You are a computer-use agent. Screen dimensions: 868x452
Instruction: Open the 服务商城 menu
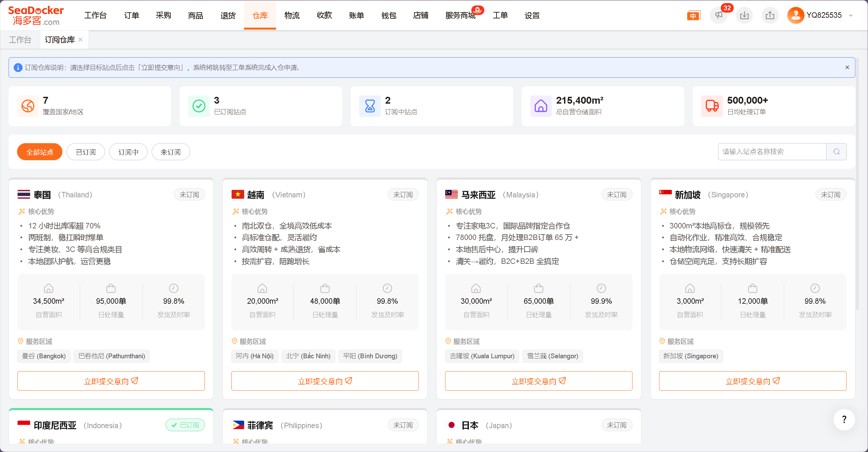tap(460, 15)
